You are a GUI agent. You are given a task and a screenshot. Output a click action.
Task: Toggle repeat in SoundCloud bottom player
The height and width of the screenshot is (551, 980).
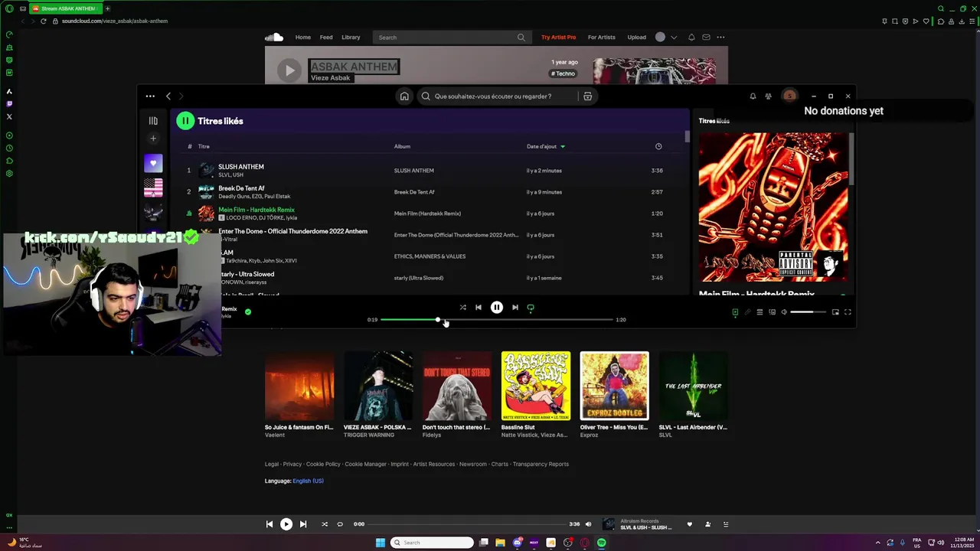coord(340,524)
